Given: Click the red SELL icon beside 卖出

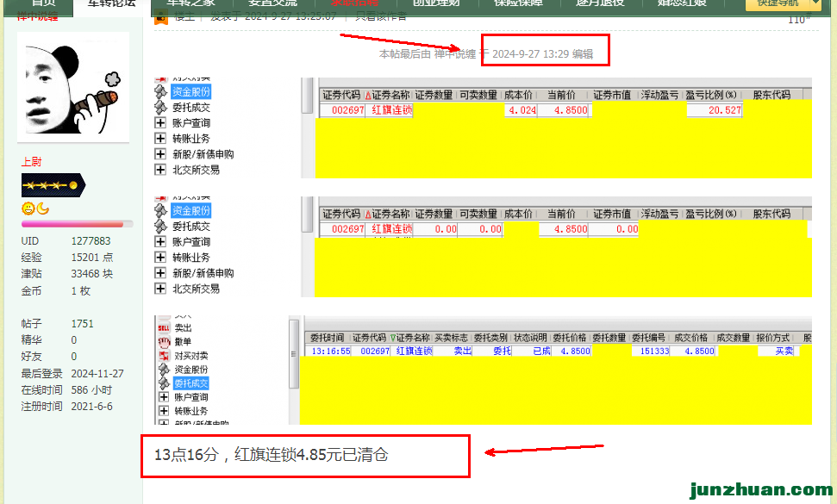Looking at the screenshot, I should tap(164, 328).
